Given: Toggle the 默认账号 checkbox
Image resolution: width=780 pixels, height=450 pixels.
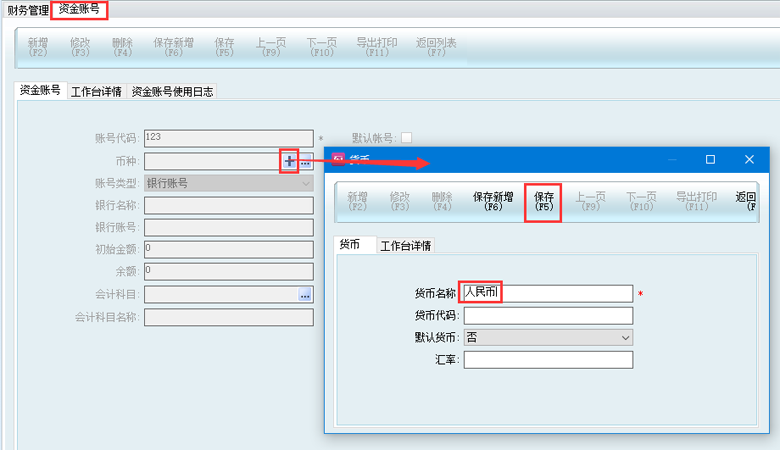Looking at the screenshot, I should pos(406,138).
